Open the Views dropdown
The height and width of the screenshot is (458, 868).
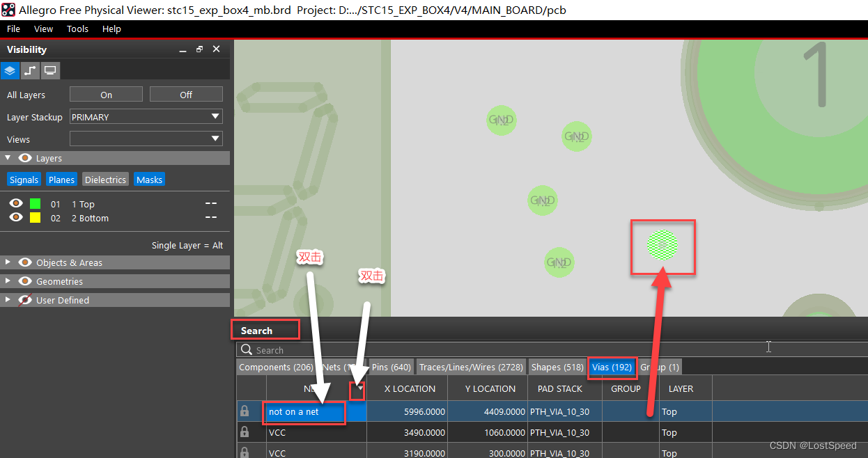coord(146,139)
